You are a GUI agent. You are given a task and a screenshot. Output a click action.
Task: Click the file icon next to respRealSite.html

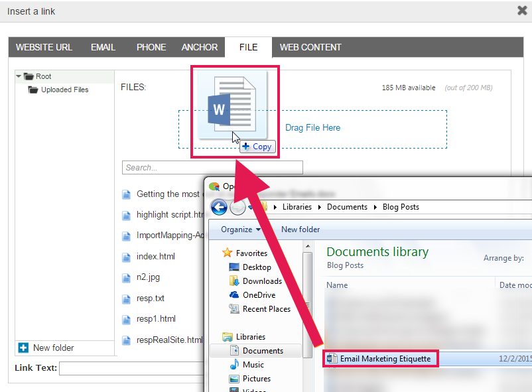126,340
